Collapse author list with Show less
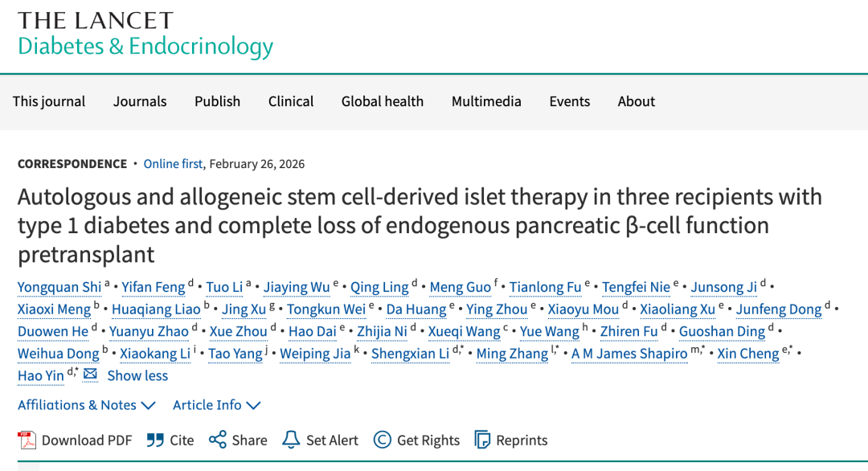Viewport: 868px width, 471px height. click(137, 375)
